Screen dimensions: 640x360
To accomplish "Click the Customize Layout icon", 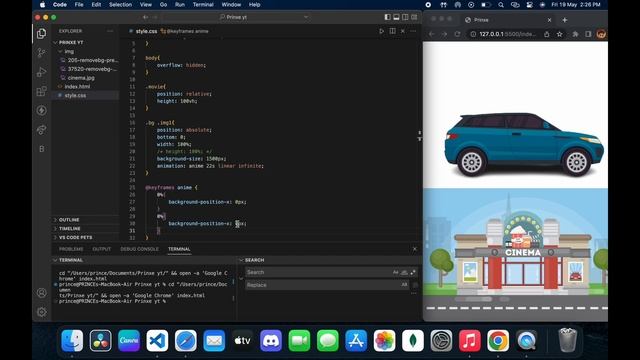I will tap(414, 17).
